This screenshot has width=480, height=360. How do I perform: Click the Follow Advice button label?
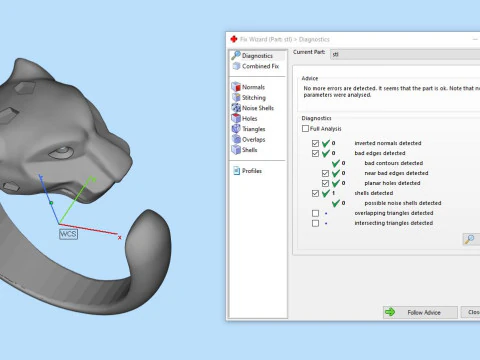[x=424, y=312]
